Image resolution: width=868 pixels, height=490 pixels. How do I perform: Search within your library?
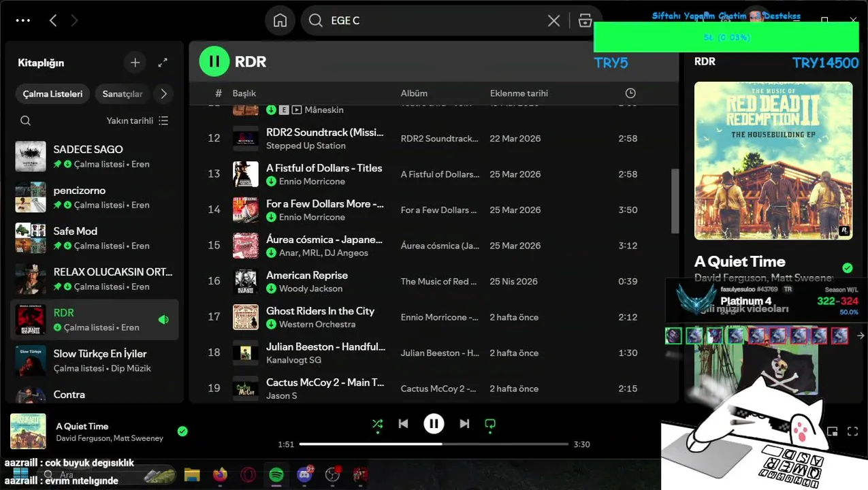click(x=25, y=120)
